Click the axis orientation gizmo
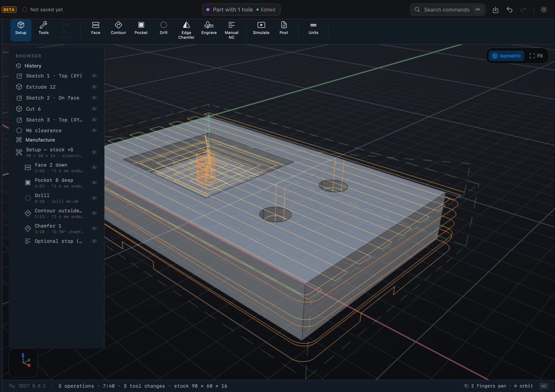The width and height of the screenshot is (555, 392). (x=23, y=363)
